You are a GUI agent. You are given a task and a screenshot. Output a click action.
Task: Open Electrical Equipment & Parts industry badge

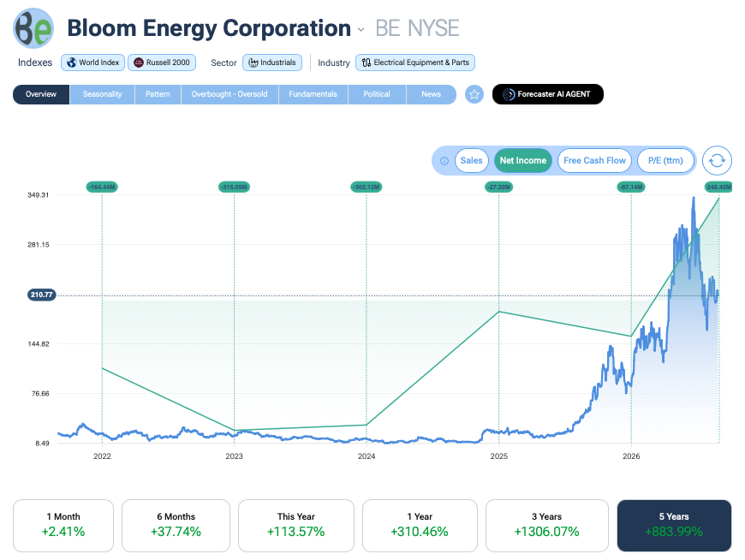(x=415, y=63)
